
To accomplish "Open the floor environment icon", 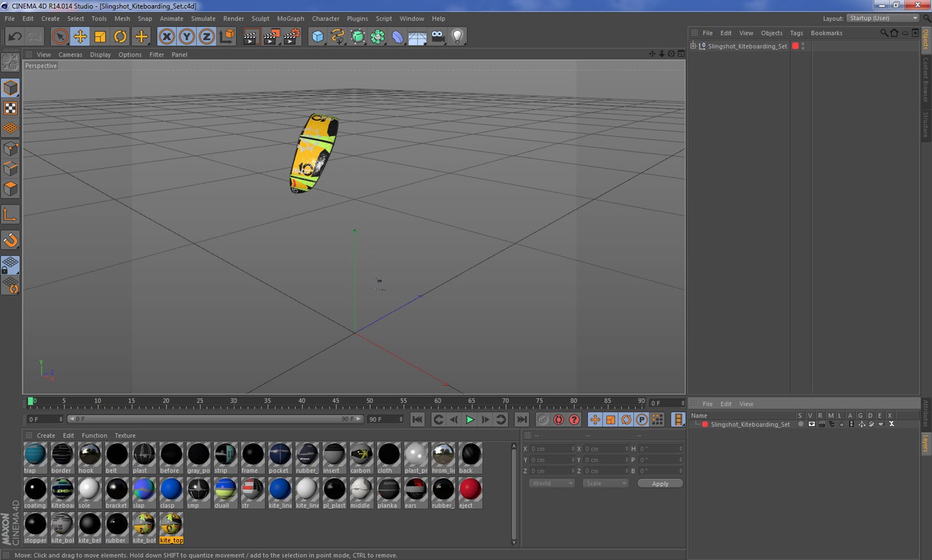I will [x=417, y=36].
